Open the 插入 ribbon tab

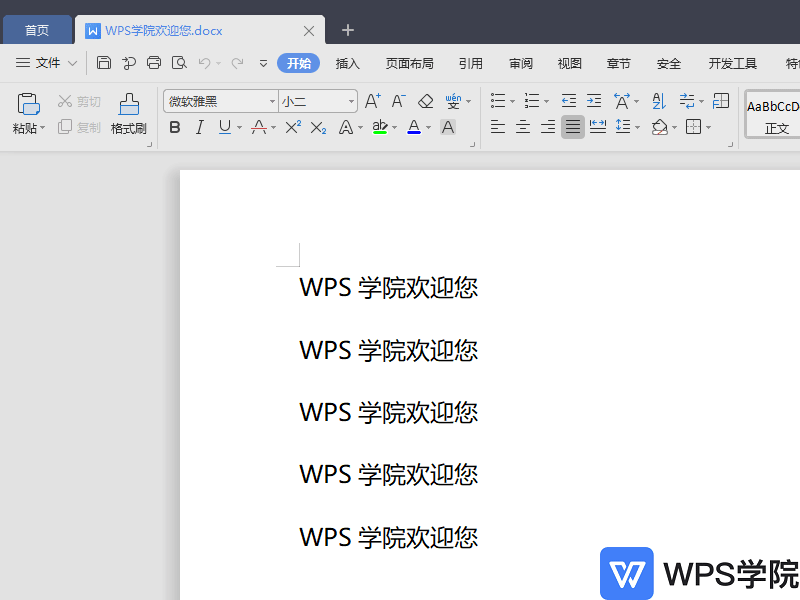coord(347,63)
